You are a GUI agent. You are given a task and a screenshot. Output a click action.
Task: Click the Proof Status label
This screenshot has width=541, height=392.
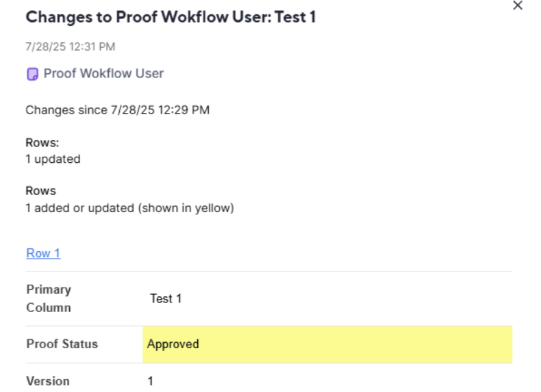[62, 343]
